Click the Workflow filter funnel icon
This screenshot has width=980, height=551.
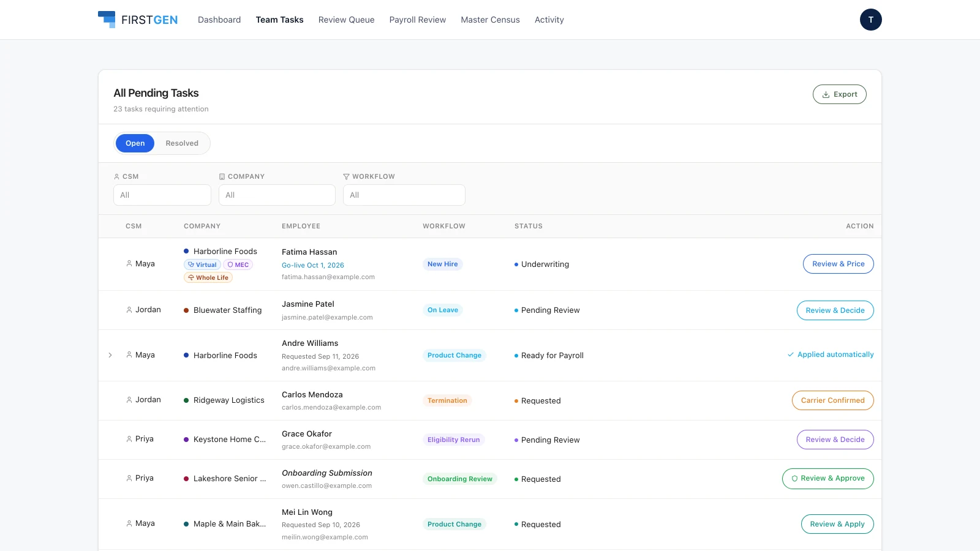point(346,176)
